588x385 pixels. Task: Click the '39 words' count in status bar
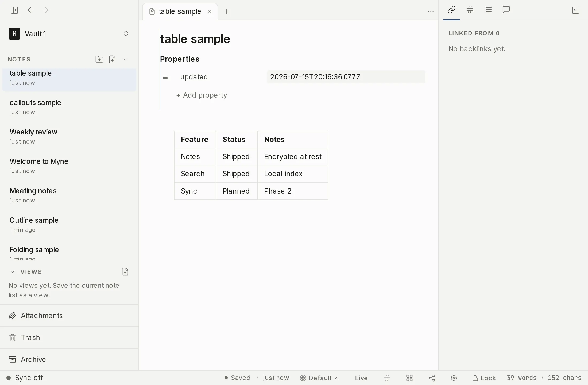(521, 378)
